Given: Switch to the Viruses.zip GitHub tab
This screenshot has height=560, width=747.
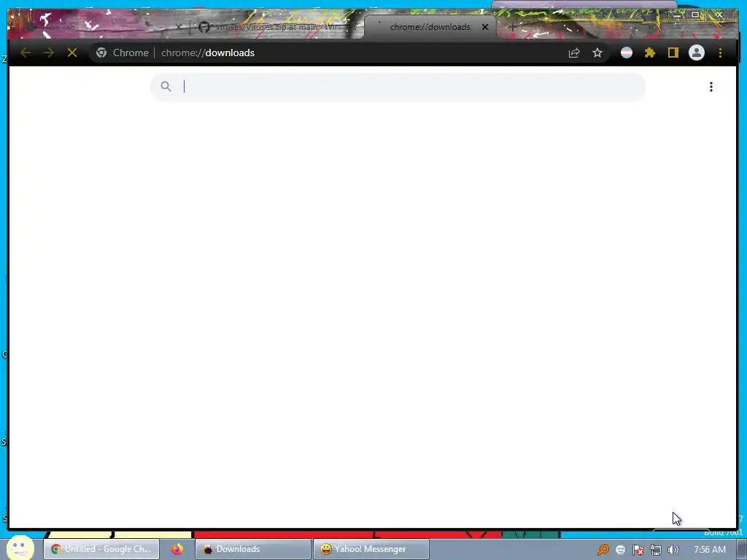Looking at the screenshot, I should (x=279, y=27).
